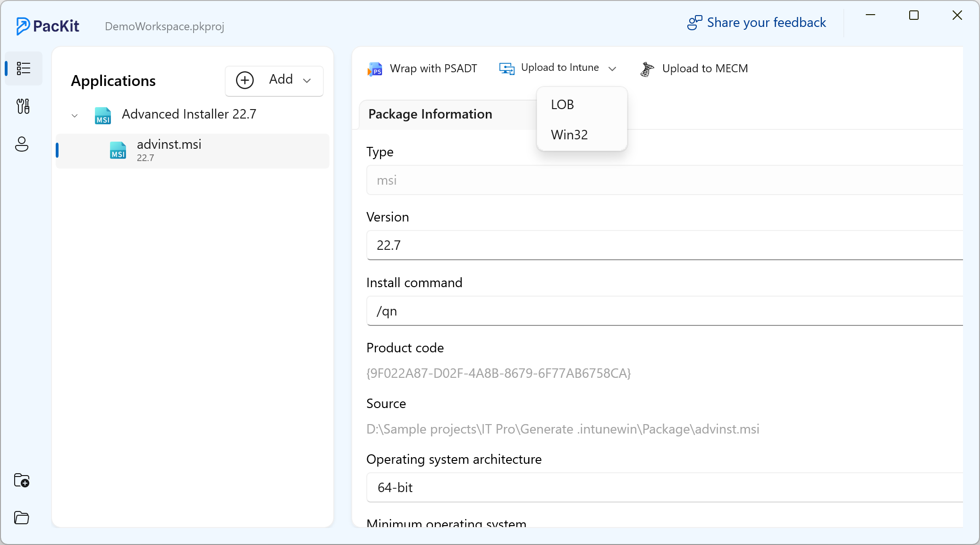Viewport: 980px width, 545px height.
Task: Click the Product code GUID text
Action: (498, 373)
